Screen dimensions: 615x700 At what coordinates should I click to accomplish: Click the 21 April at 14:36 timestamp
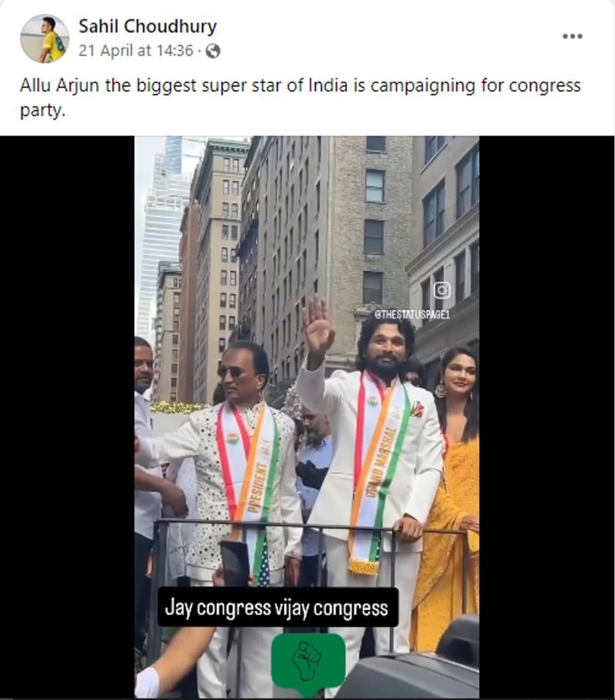(x=136, y=50)
